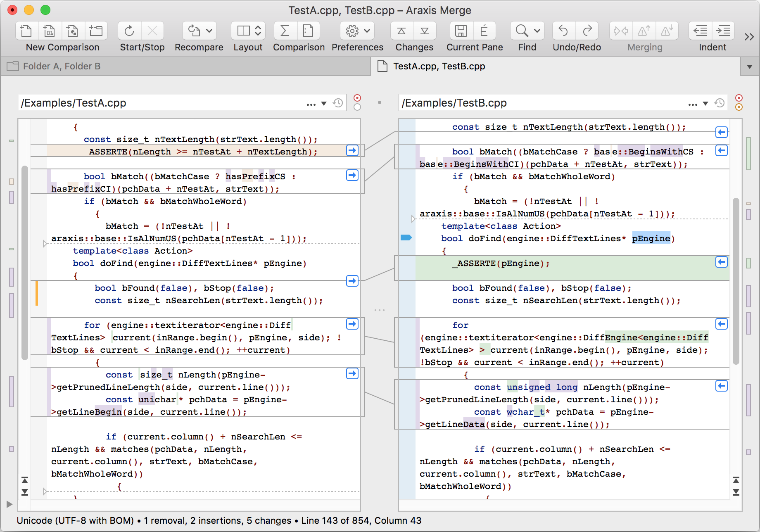Click the merge-right arrow on the _ASSERTE line
Image resolution: width=760 pixels, height=532 pixels.
tap(352, 151)
